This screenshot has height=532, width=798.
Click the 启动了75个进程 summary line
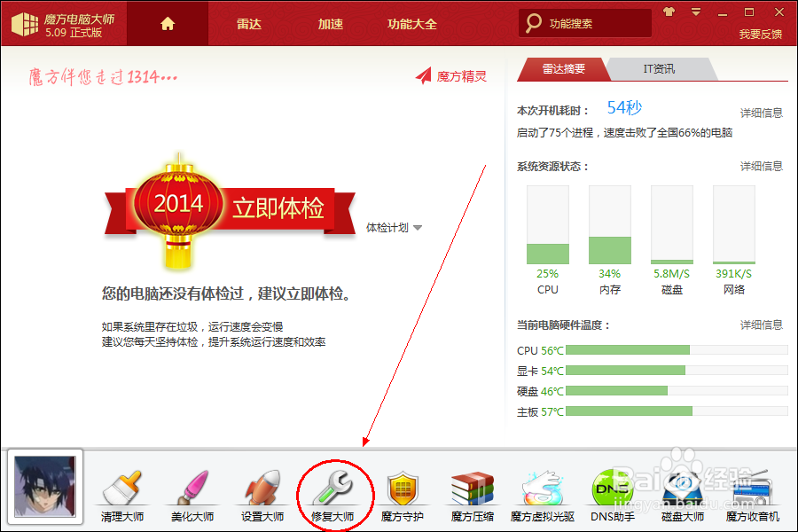click(624, 133)
